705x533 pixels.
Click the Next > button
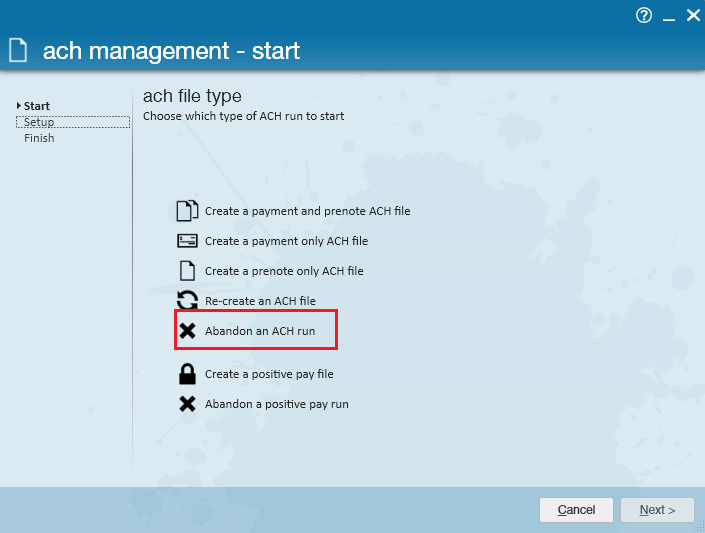point(657,510)
